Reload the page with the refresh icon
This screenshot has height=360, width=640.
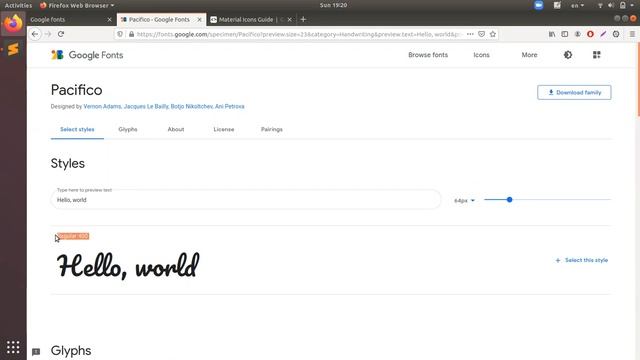(x=61, y=34)
